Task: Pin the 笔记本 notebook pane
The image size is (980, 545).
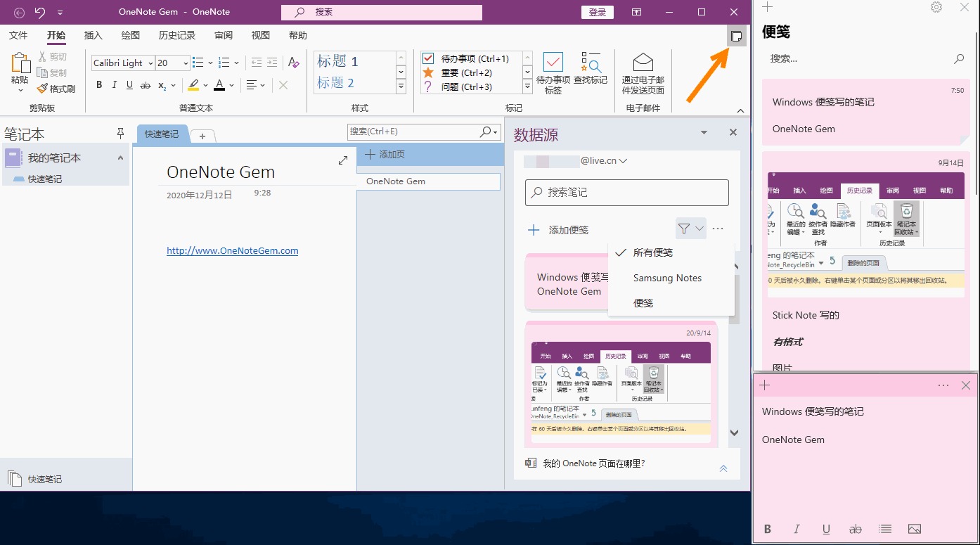Action: [120, 134]
